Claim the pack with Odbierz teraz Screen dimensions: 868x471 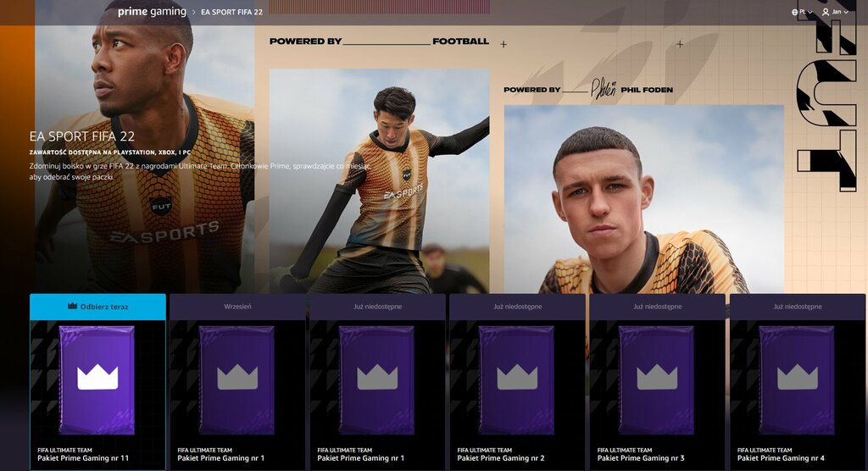[97, 307]
